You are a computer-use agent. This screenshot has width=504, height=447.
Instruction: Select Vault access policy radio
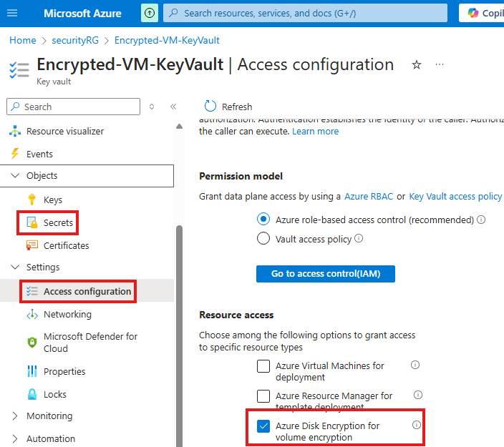coord(263,239)
